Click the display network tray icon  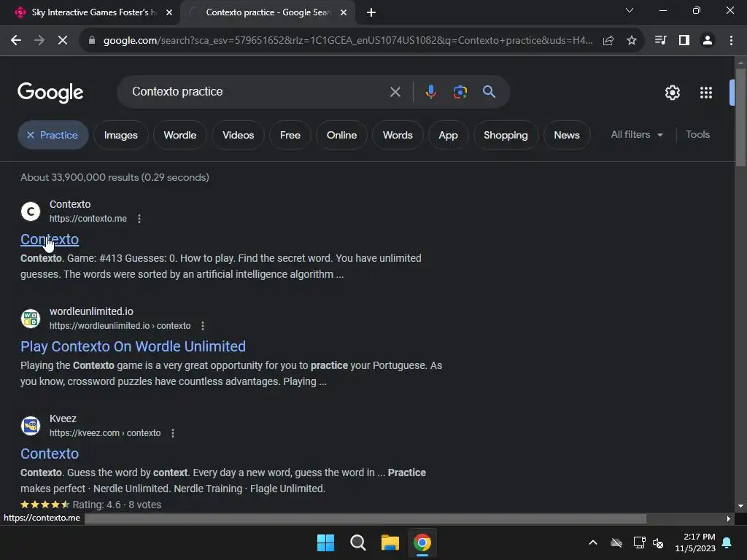639,542
